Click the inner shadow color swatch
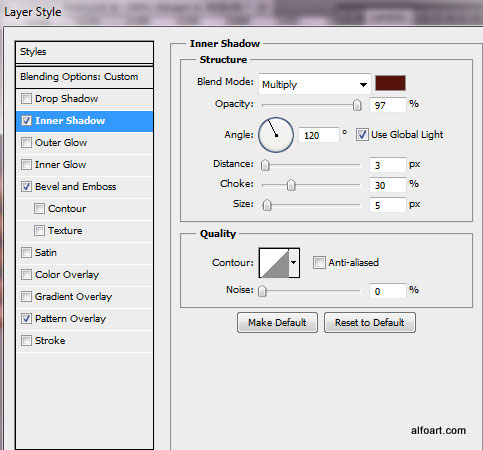The width and height of the screenshot is (483, 450). click(x=390, y=83)
